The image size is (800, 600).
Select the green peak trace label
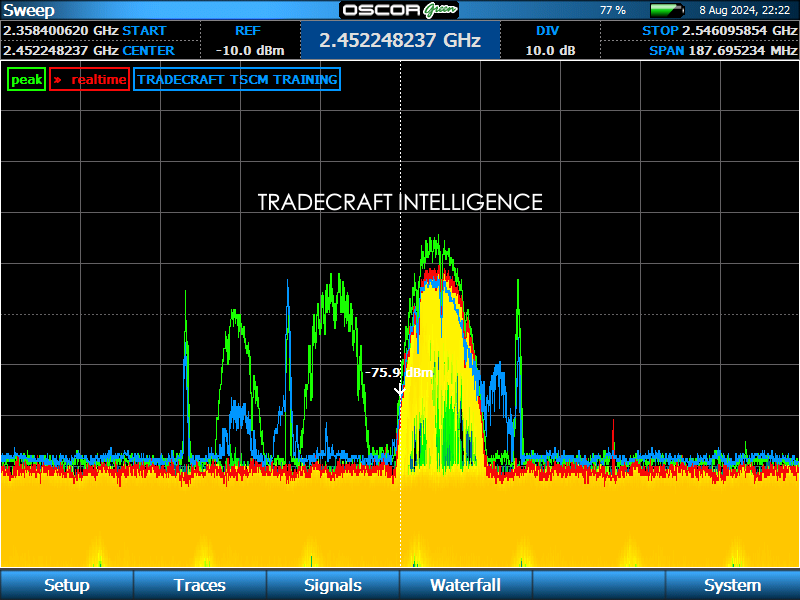coord(27,80)
